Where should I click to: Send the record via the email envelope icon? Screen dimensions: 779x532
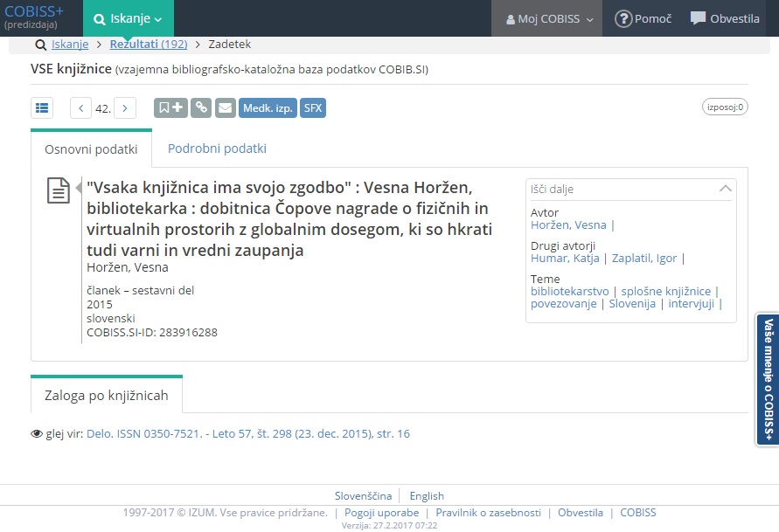(x=226, y=107)
